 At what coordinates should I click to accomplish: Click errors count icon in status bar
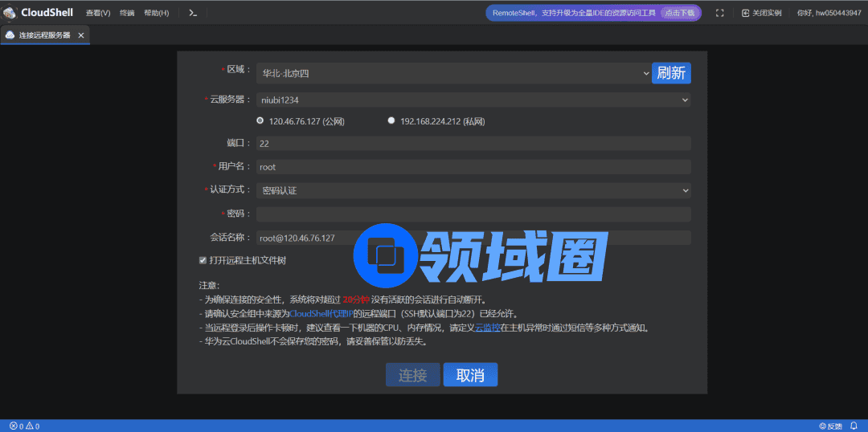pyautogui.click(x=13, y=426)
